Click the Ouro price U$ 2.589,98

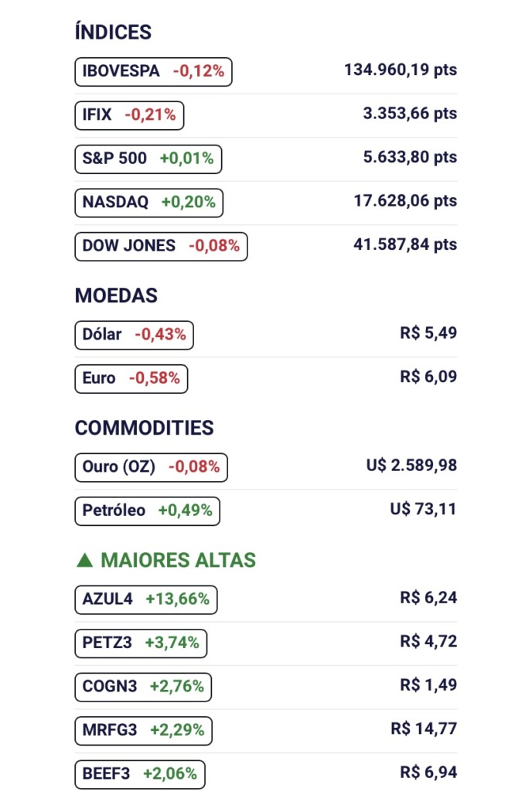pyautogui.click(x=411, y=466)
